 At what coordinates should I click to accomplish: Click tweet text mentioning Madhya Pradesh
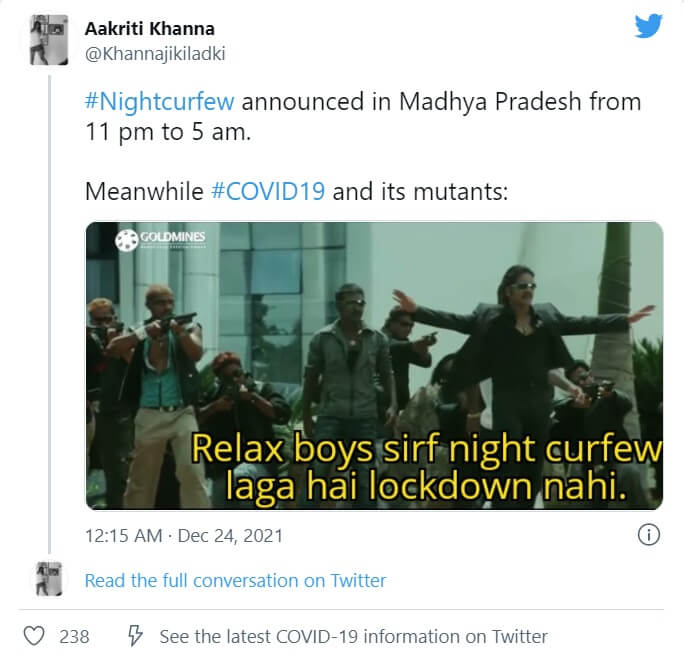tap(363, 116)
